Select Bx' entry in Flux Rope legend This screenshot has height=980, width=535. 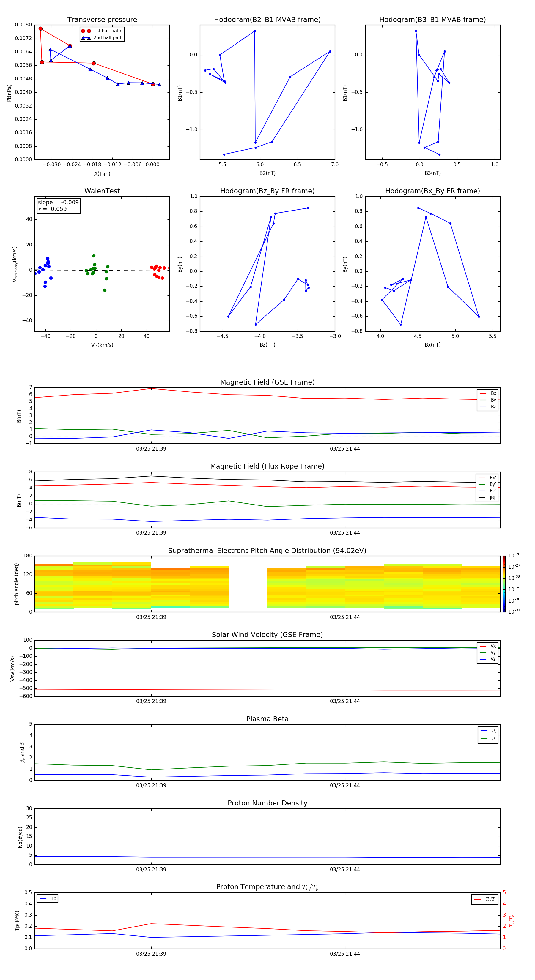487,478
